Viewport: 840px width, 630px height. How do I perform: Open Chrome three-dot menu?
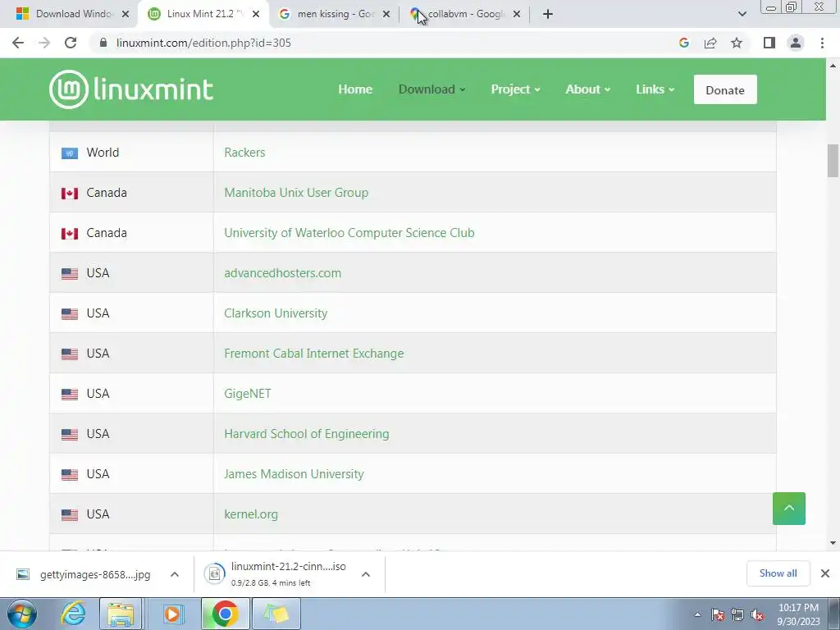point(822,43)
